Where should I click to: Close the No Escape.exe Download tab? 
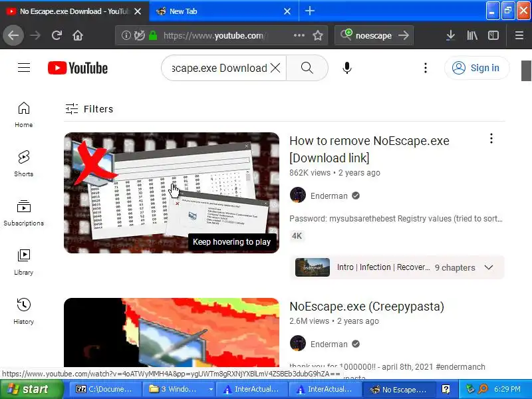point(138,11)
